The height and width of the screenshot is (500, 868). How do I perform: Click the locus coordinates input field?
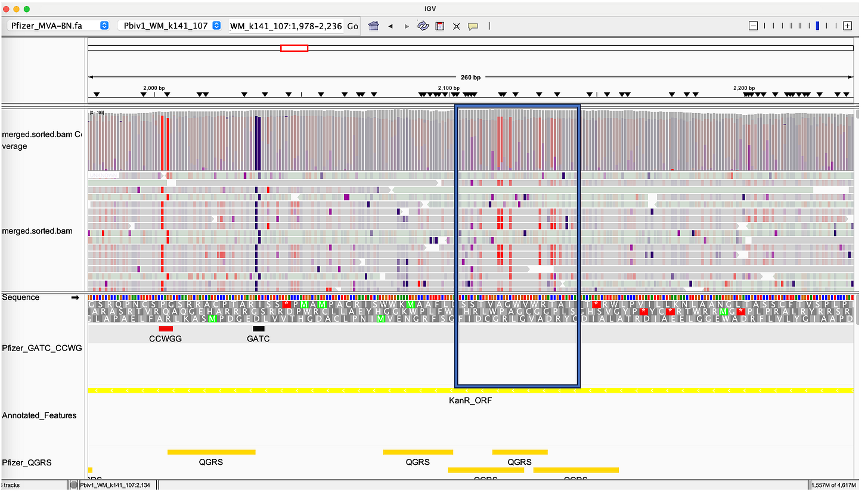pos(286,26)
